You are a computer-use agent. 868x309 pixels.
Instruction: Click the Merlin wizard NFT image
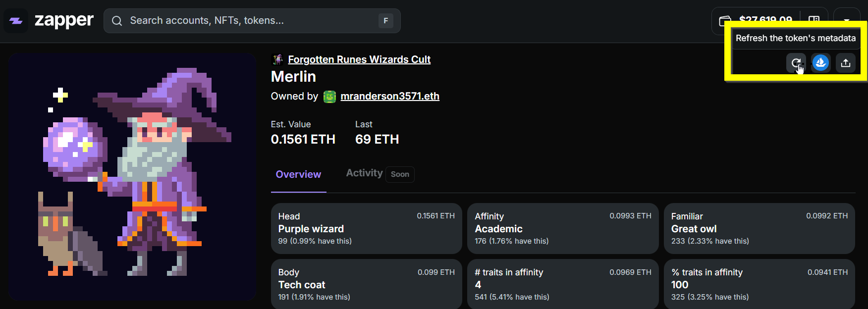[132, 177]
